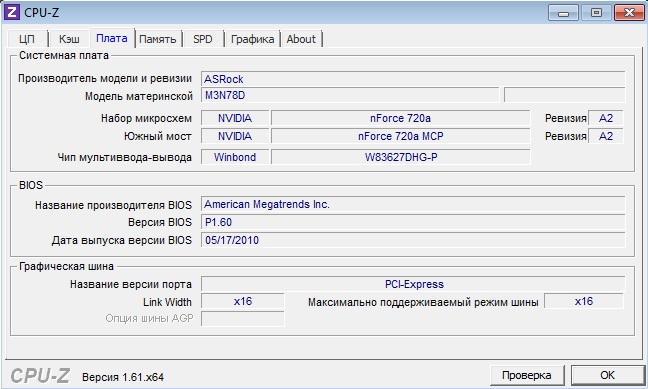The width and height of the screenshot is (648, 389).
Task: Click the A2 revision of Южный мост
Action: coord(606,136)
